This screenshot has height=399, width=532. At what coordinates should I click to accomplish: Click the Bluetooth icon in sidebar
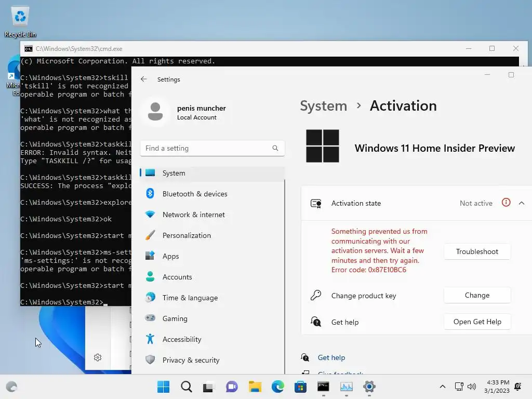(150, 193)
